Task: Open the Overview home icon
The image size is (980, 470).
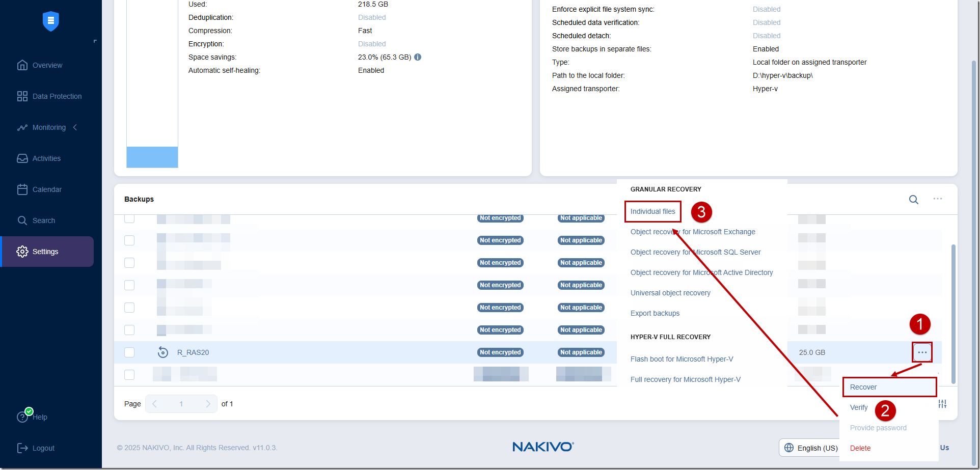Action: [x=22, y=65]
